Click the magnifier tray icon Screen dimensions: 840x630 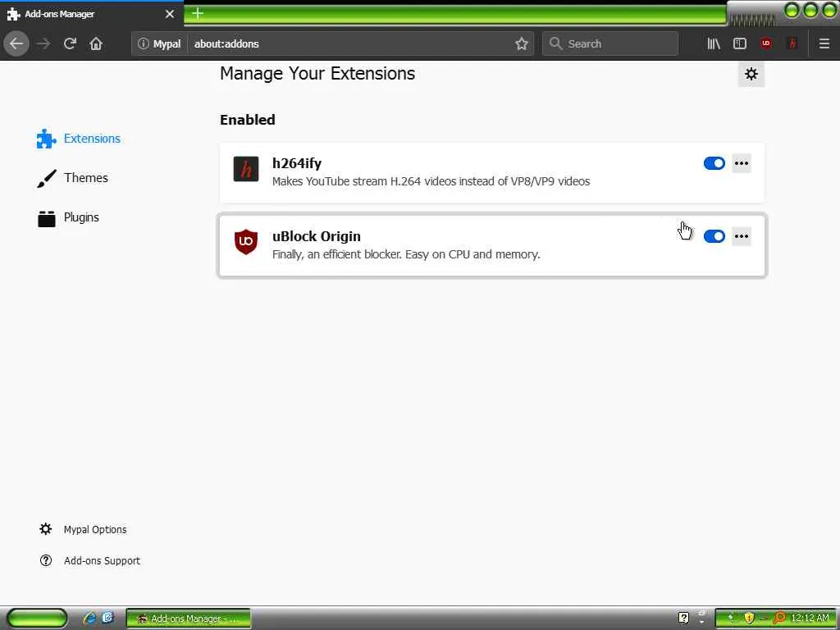[779, 618]
